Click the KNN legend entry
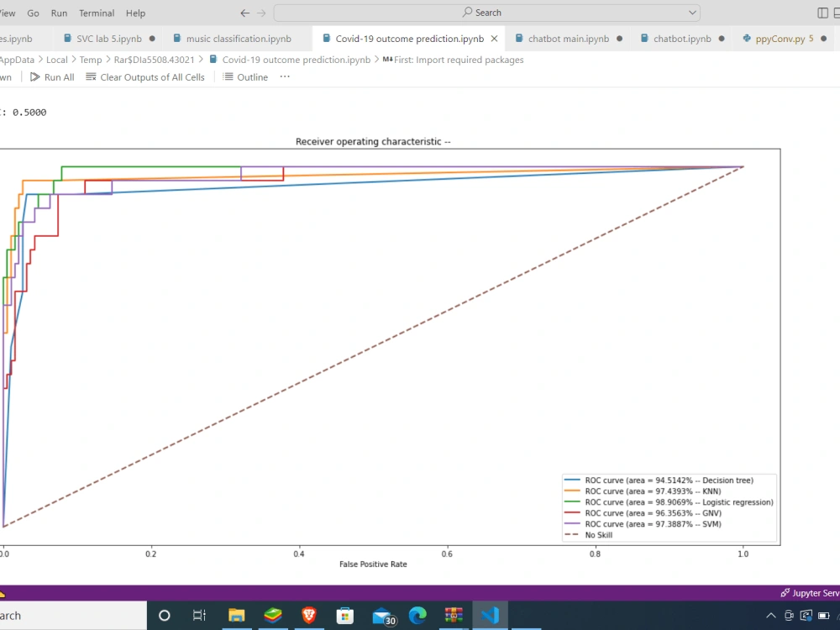Screen dimensions: 840x630 tap(643, 491)
